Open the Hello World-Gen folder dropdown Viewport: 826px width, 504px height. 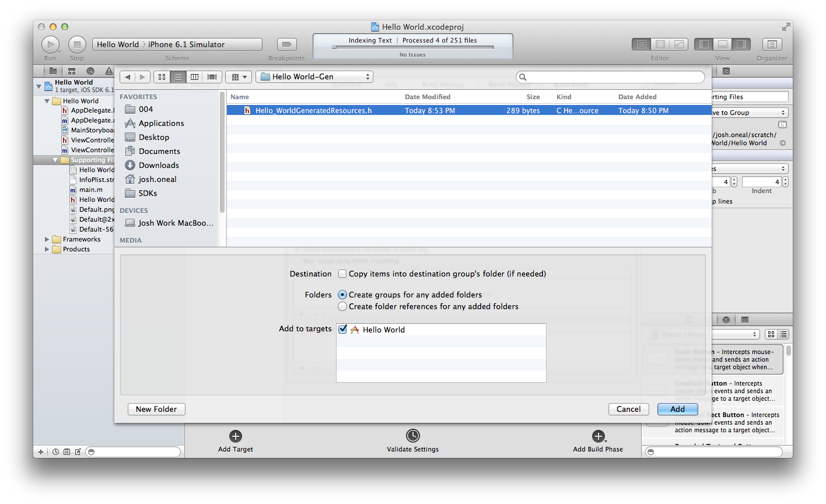(314, 77)
